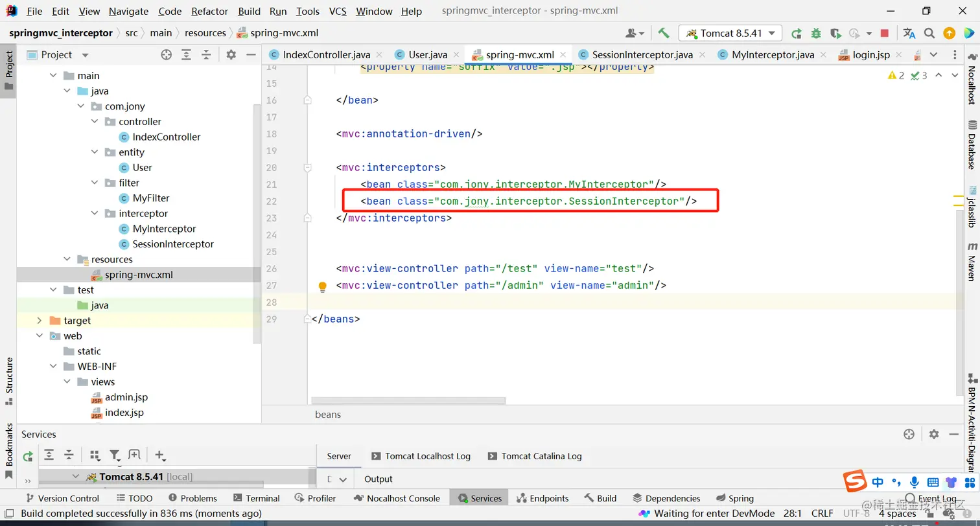Click beans breadcrumb below editor

click(328, 415)
